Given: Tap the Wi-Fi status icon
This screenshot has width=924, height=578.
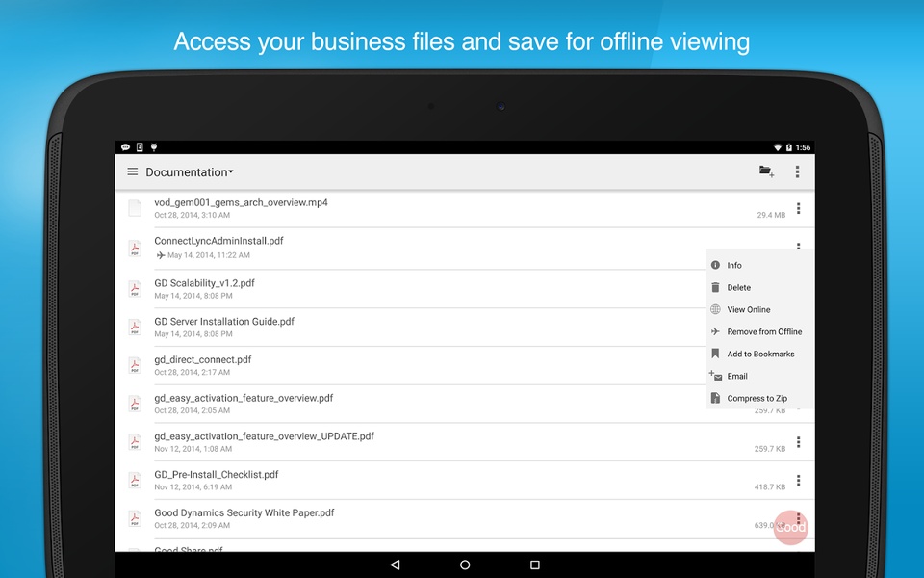Looking at the screenshot, I should click(778, 147).
